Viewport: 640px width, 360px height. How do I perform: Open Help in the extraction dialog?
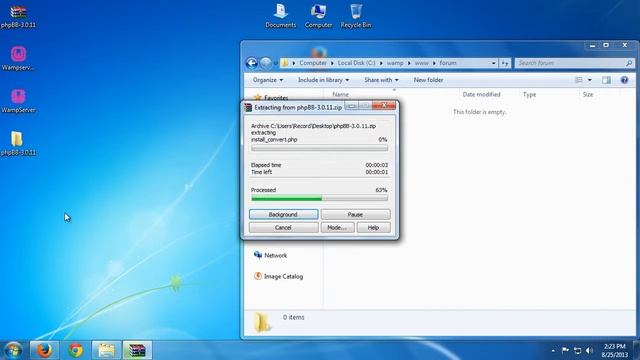tap(373, 227)
